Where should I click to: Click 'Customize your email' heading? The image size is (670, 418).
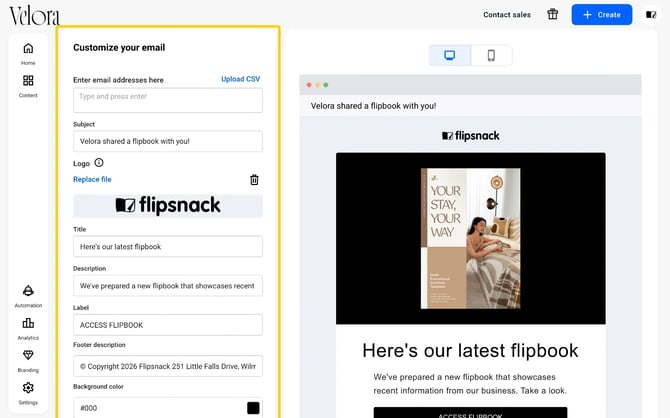pos(119,47)
